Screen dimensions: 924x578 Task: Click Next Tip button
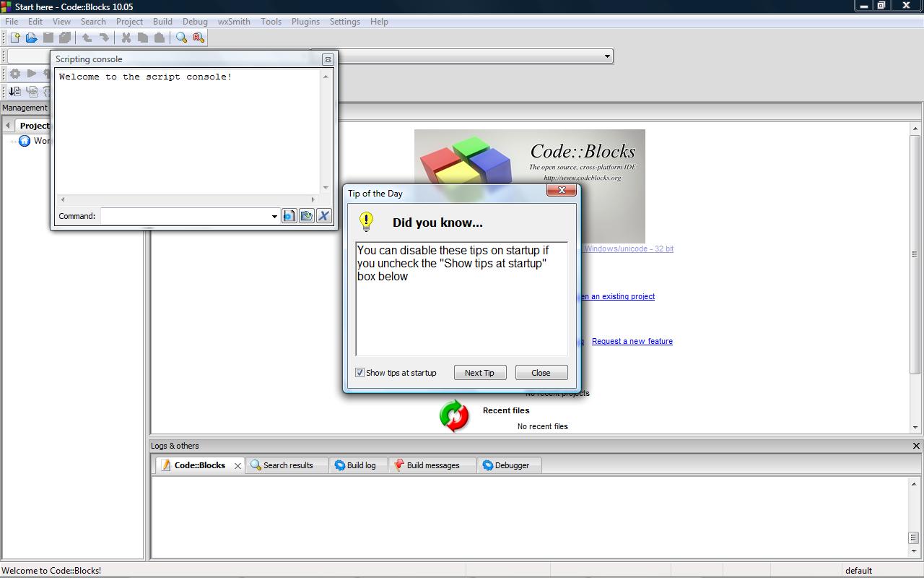click(x=479, y=373)
